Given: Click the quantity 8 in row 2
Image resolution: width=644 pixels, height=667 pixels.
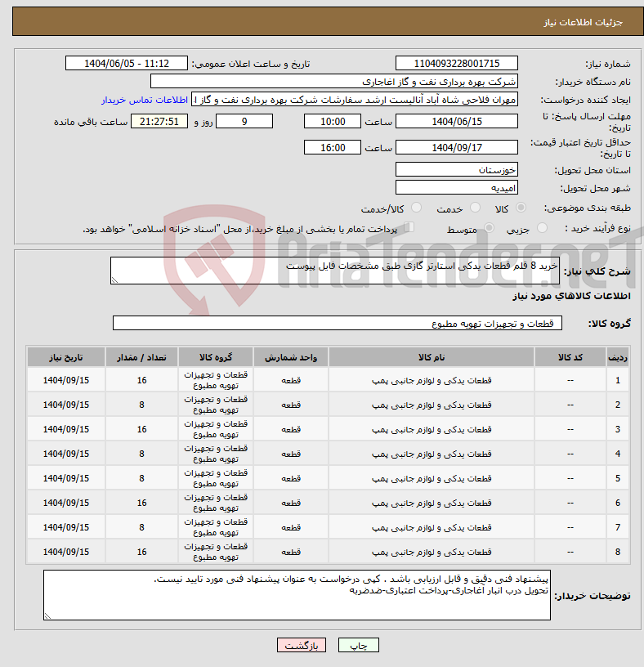Looking at the screenshot, I should coord(141,405).
